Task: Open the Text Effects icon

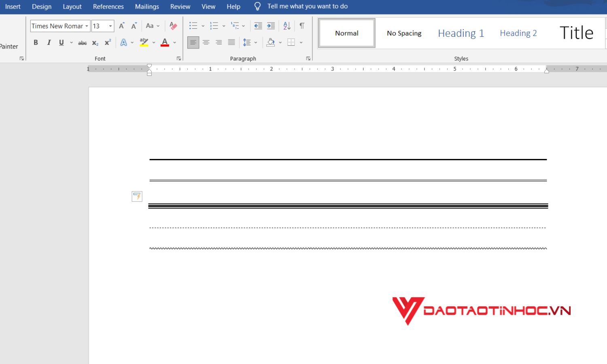Action: click(x=124, y=42)
